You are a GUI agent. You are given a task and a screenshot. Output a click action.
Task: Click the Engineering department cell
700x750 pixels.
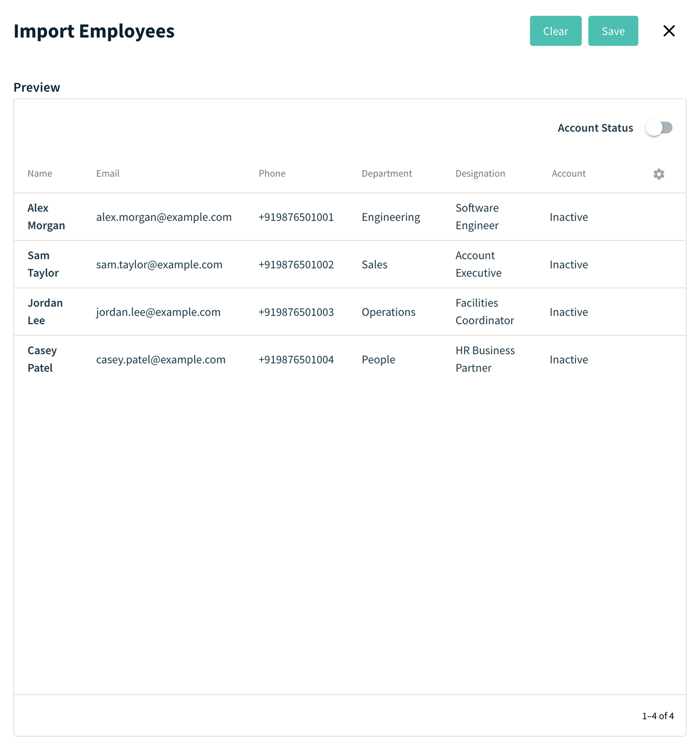(x=391, y=217)
